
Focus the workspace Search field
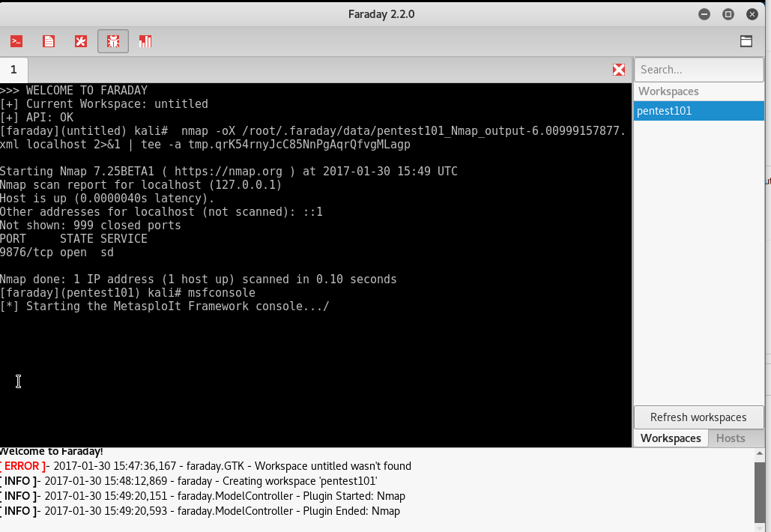click(699, 70)
